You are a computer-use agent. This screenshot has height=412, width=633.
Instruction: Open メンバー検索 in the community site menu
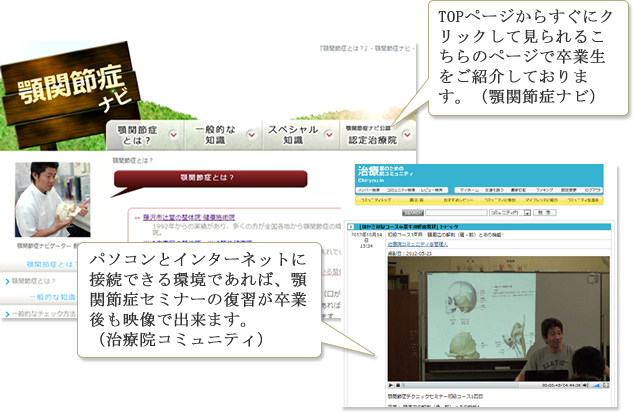369,190
